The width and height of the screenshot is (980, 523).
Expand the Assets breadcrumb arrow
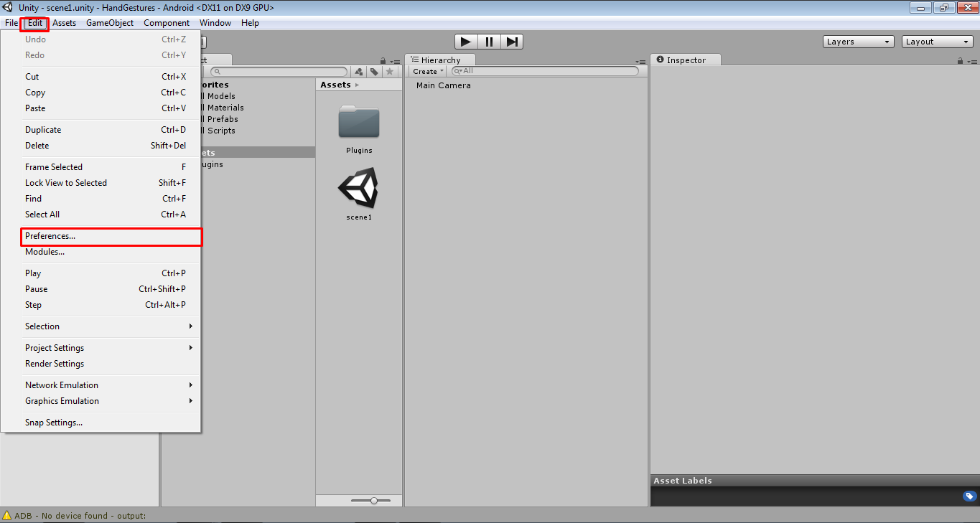357,85
